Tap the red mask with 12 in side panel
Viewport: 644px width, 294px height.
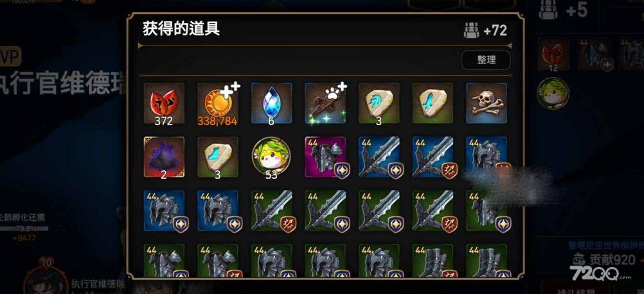tap(553, 55)
